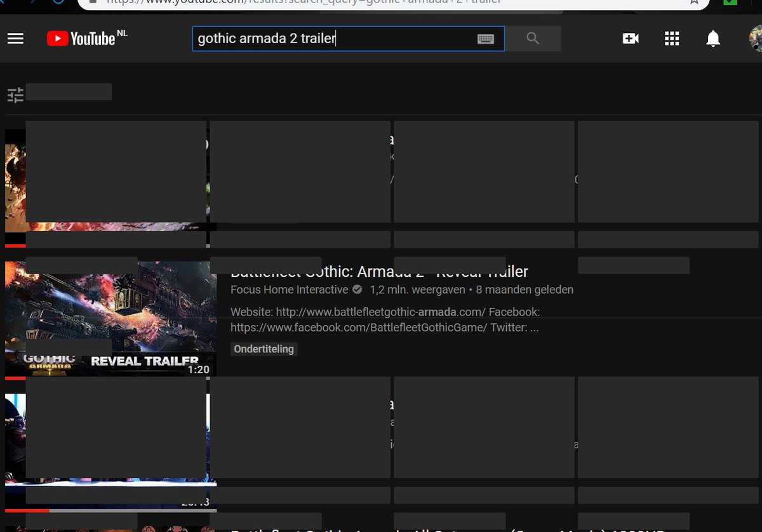This screenshot has width=762, height=532.
Task: Open the first result's thumbnail above the Reveal Trailer
Action: click(x=110, y=187)
